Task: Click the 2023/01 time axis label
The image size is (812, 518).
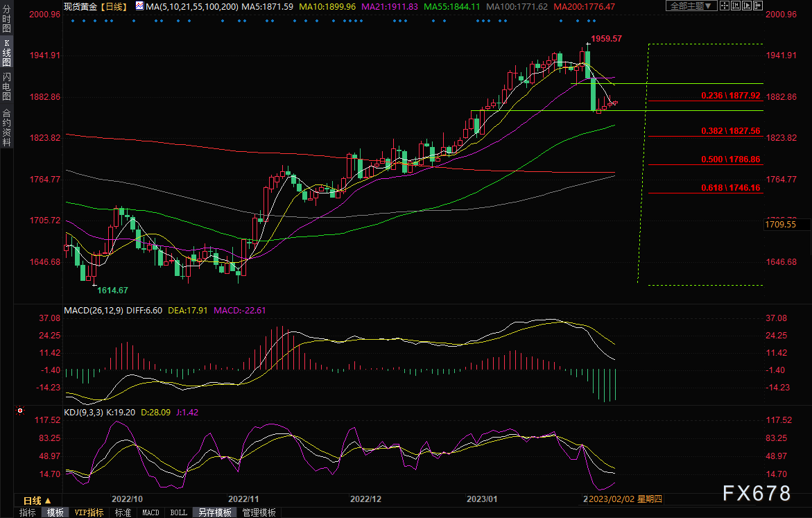Action: 482,499
